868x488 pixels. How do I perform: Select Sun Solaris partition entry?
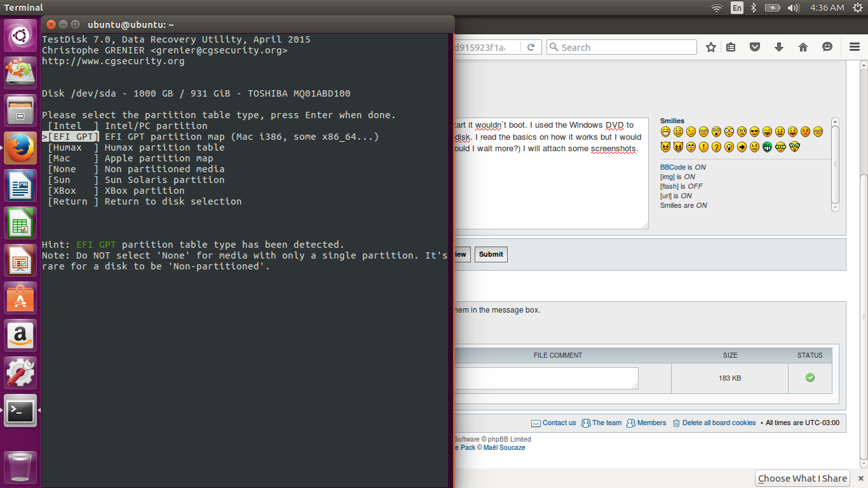click(x=136, y=180)
